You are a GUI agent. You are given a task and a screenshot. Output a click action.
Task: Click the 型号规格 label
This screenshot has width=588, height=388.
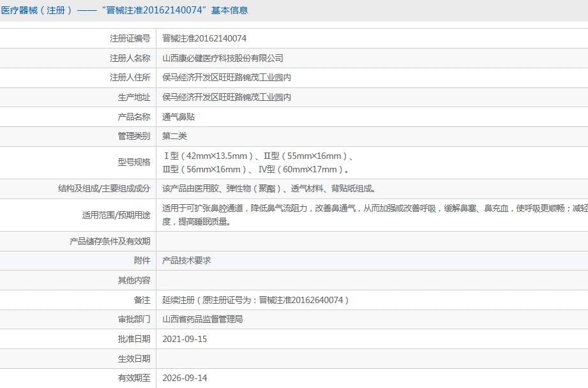tap(134, 162)
